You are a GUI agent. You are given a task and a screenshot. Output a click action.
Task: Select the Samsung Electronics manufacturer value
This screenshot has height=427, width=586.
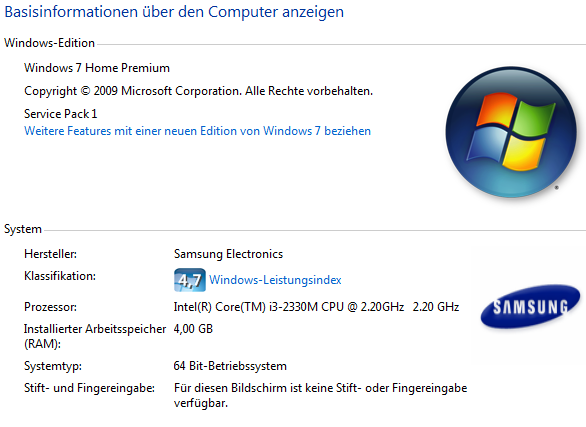(228, 254)
